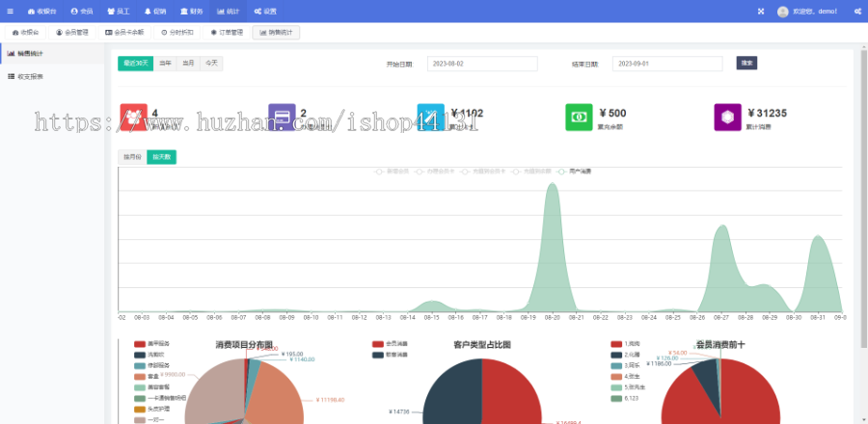Open 统计 menu with chart icon

click(x=228, y=11)
